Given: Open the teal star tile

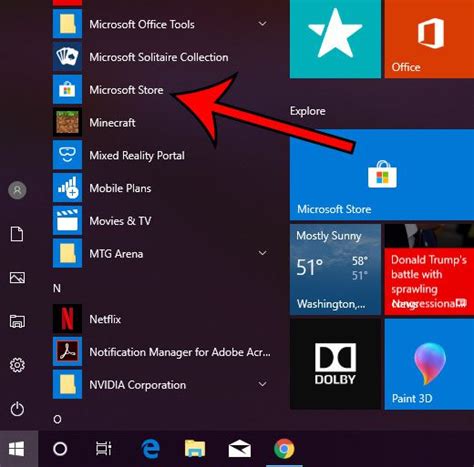Looking at the screenshot, I should pos(335,39).
